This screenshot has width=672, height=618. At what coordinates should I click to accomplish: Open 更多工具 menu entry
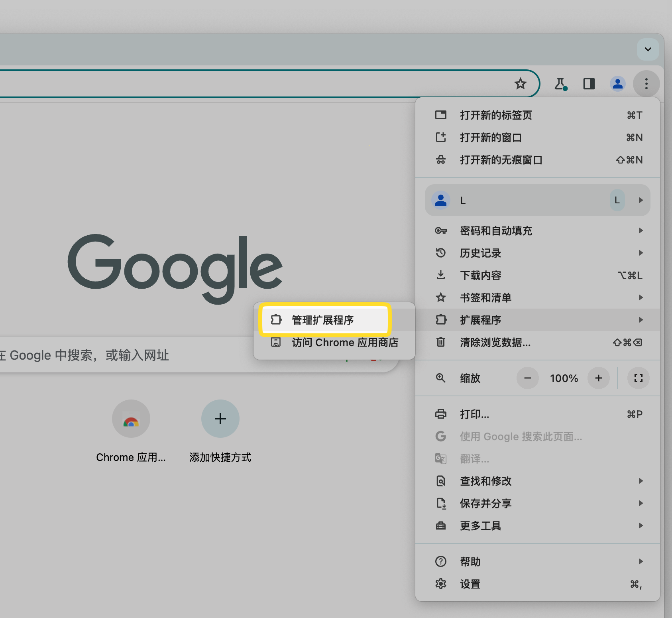tap(538, 526)
